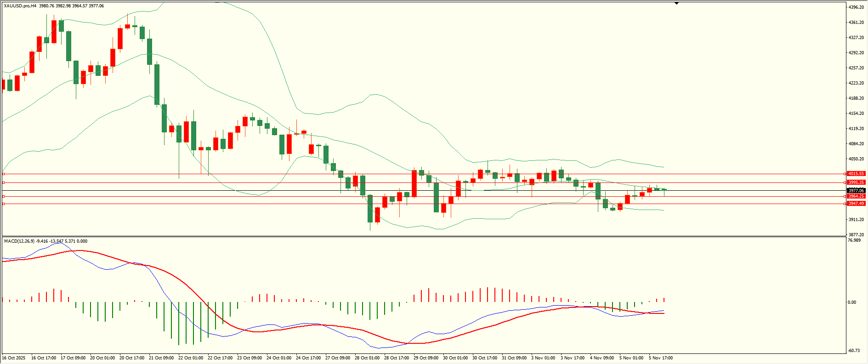Click the right handle of the 4015.55 line
This screenshot has width=868, height=364.
pyautogui.click(x=845, y=174)
